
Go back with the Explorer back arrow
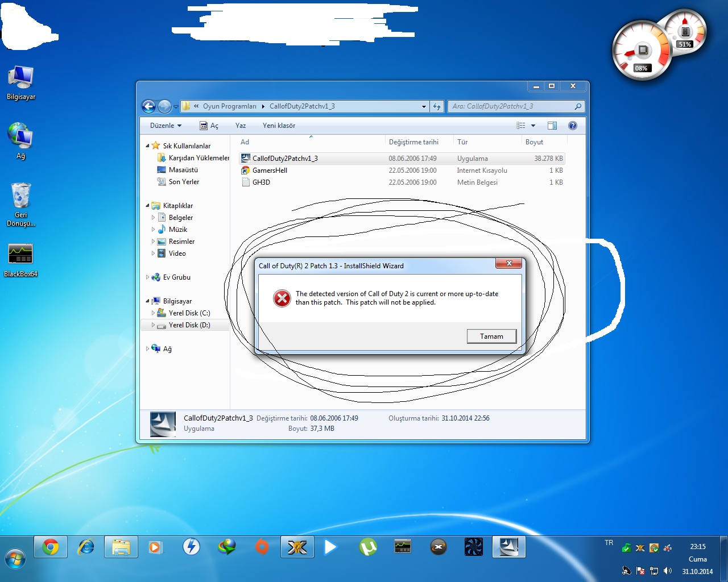click(148, 106)
